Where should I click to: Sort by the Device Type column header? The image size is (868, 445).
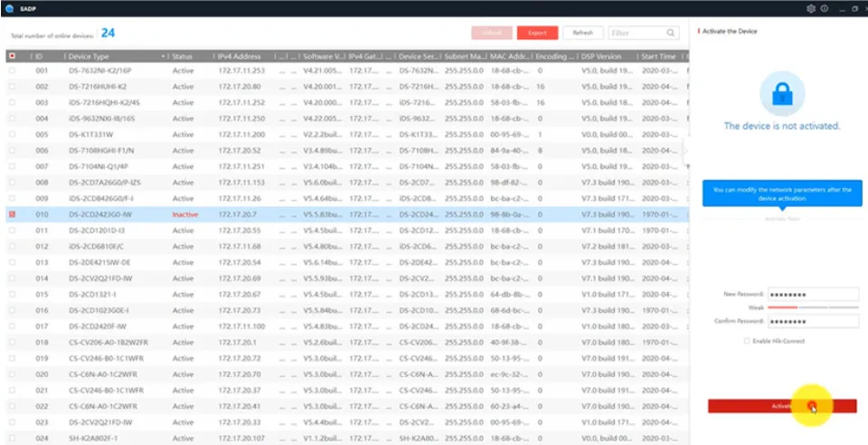coord(89,56)
